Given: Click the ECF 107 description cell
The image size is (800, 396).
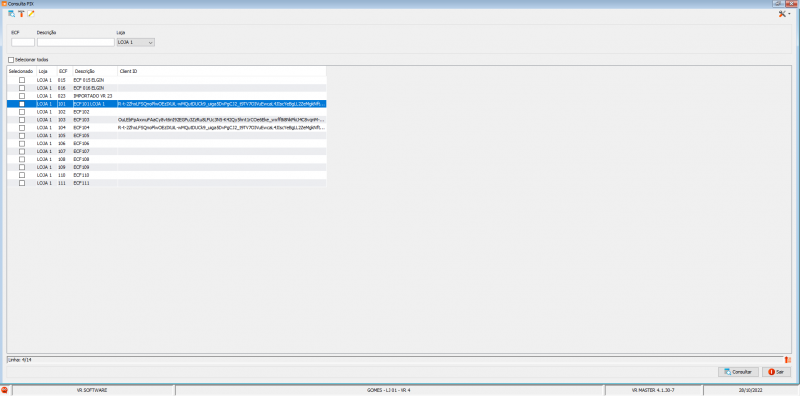Looking at the screenshot, I should (95, 152).
